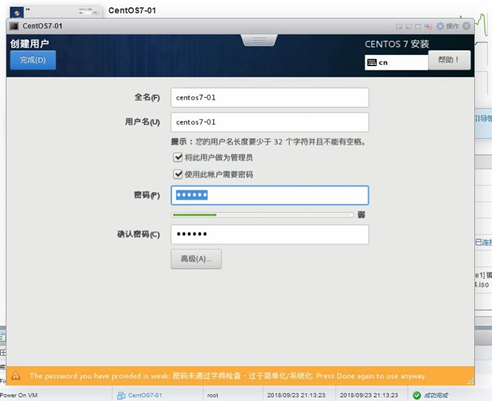Click the VM icon beside CentOS7-01 task
492x401 pixels.
click(121, 396)
